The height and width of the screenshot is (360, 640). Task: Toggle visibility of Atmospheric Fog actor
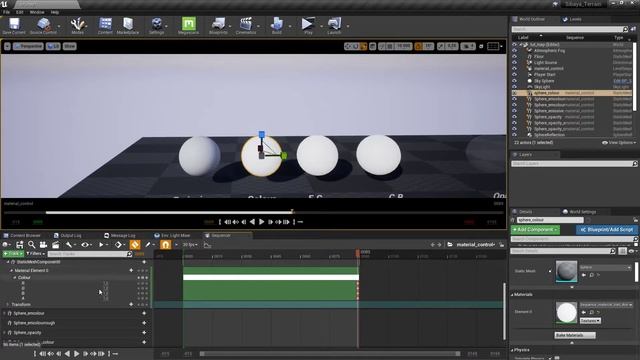click(514, 51)
